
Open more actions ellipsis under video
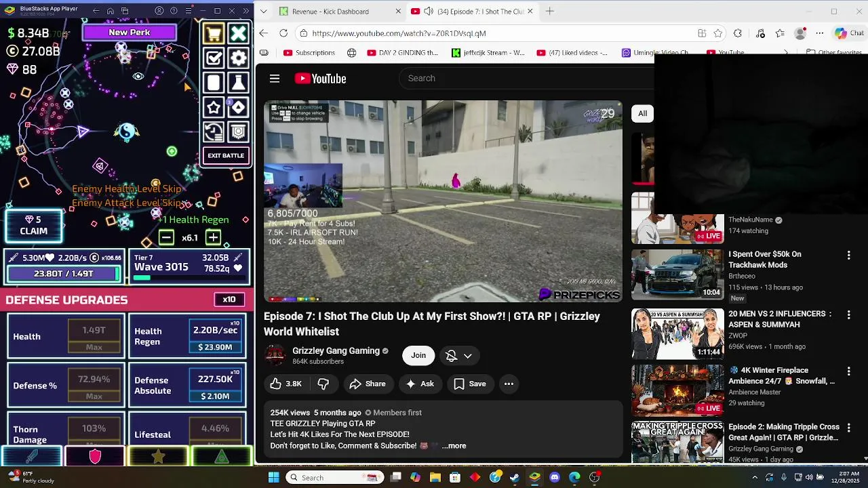point(509,384)
